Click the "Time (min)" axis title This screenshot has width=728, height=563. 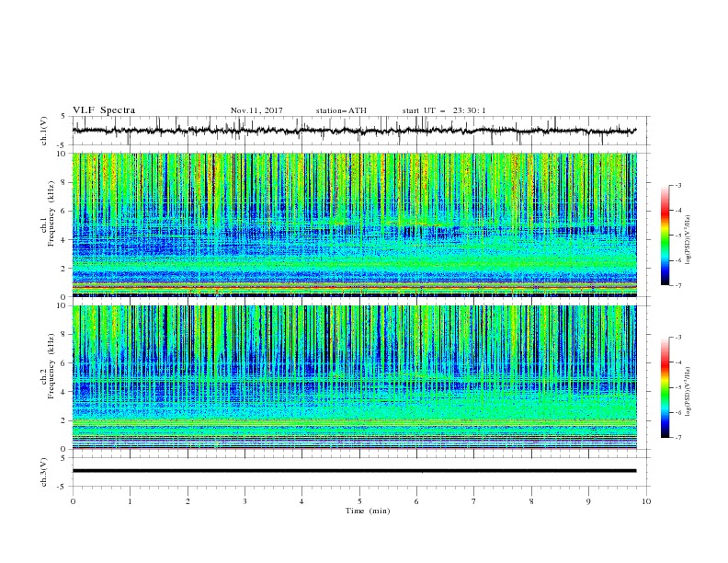(x=368, y=511)
